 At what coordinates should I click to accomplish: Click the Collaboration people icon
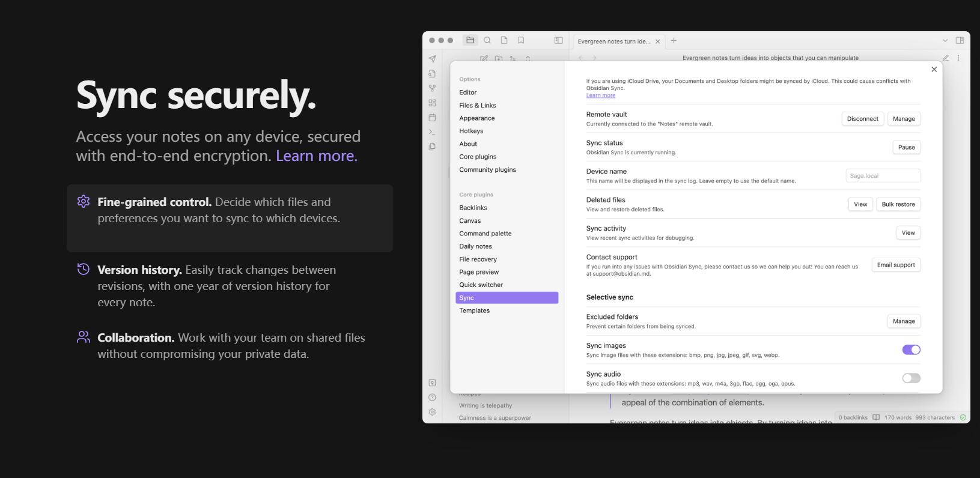pos(84,337)
